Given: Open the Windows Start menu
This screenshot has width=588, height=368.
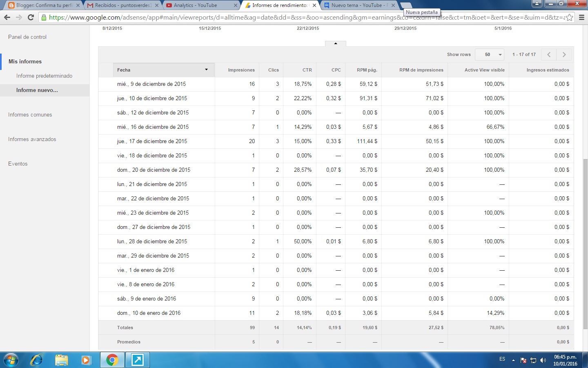Looking at the screenshot, I should [11, 360].
